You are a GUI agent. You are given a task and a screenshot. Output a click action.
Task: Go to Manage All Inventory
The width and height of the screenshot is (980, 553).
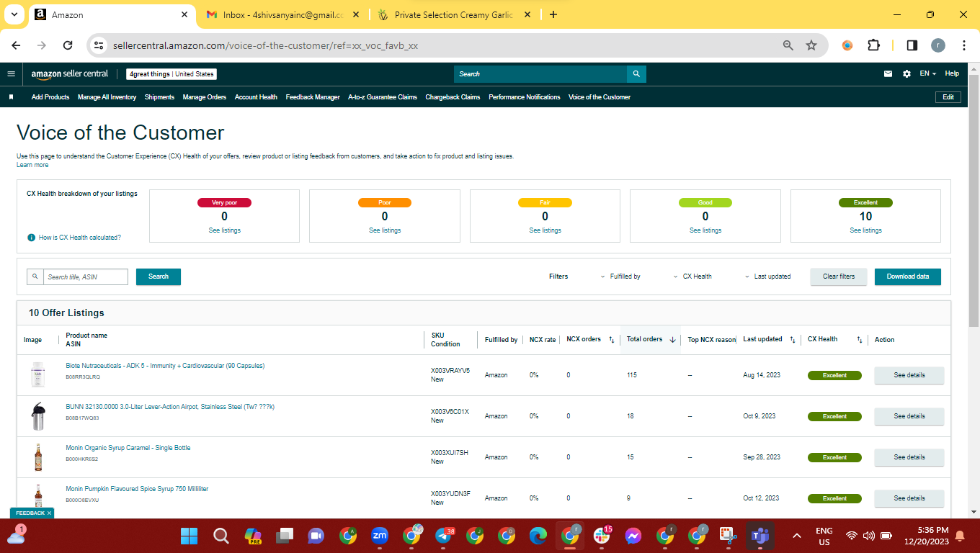[107, 96]
